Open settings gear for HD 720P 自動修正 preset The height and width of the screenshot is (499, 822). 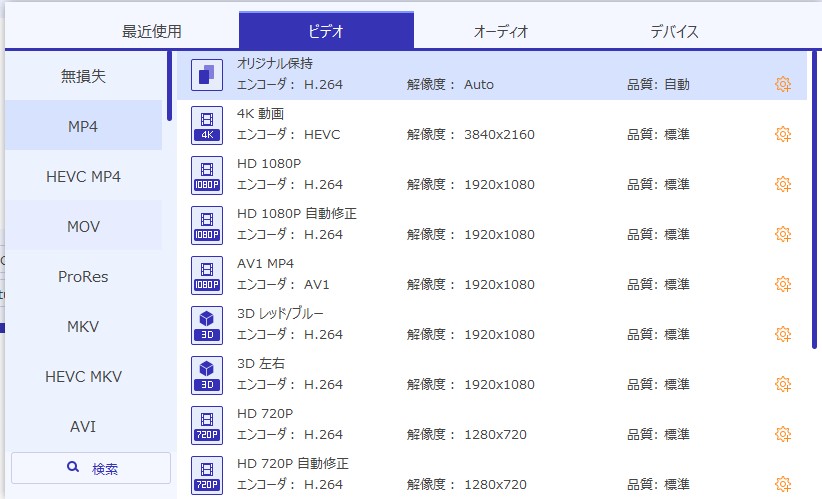click(783, 484)
